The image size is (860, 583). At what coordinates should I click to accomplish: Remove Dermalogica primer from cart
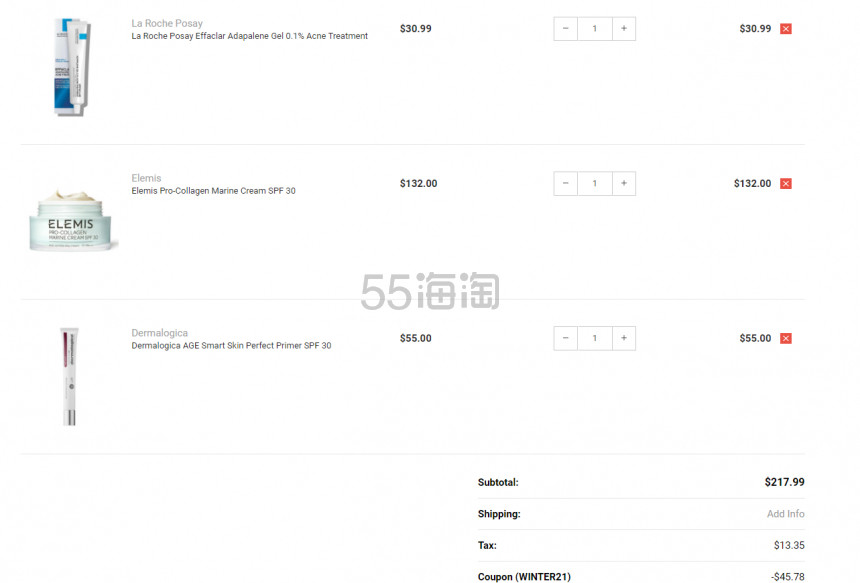[785, 338]
